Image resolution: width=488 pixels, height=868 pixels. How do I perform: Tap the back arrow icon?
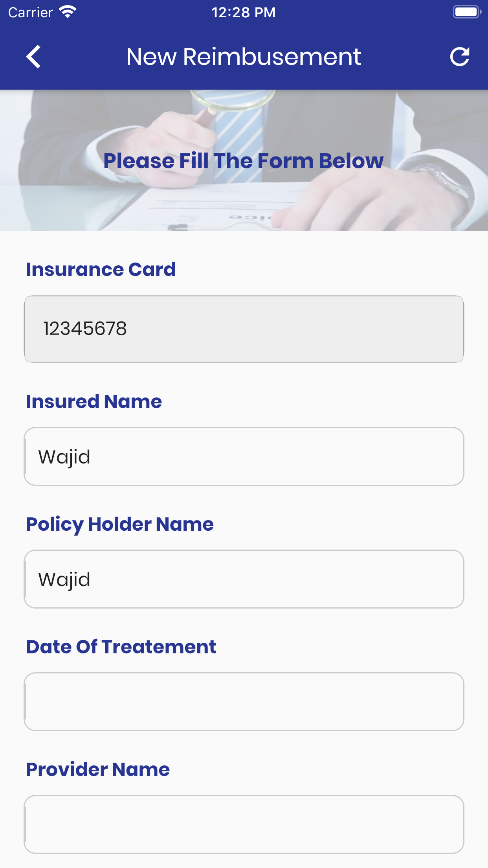[x=34, y=57]
